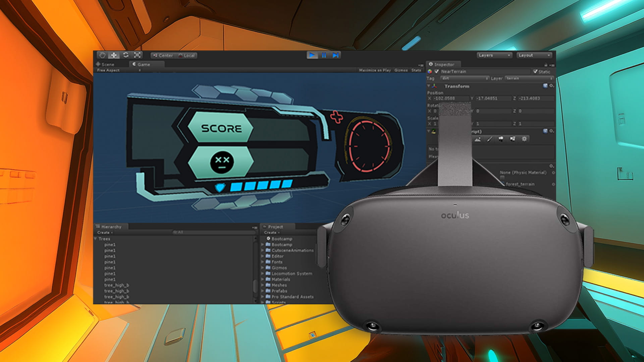The image size is (644, 362).
Task: Collapse the Trees group in Hierarchy
Action: [x=96, y=239]
